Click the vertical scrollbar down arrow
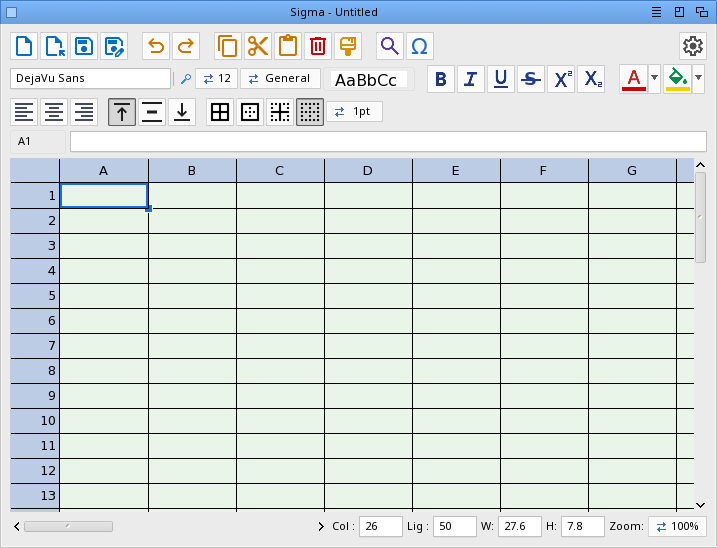This screenshot has width=717, height=548. pos(700,505)
